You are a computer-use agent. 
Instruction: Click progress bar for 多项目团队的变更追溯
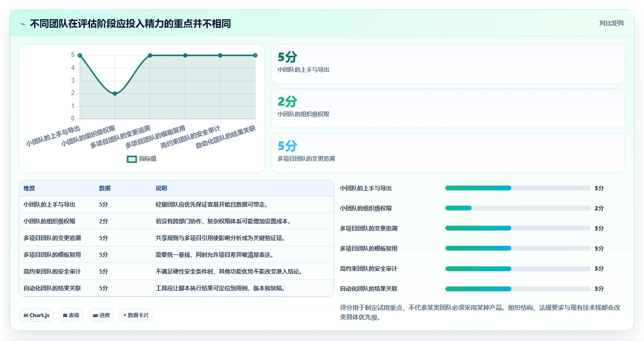(518, 228)
